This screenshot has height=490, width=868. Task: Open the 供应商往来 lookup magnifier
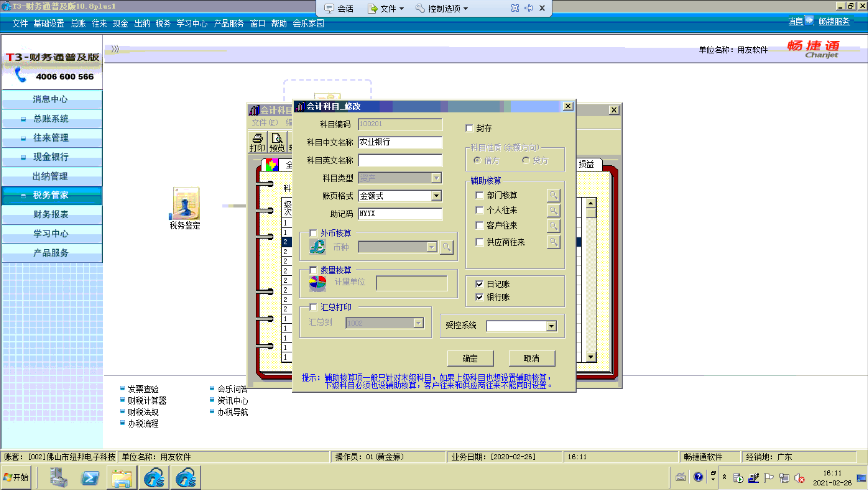tap(553, 242)
